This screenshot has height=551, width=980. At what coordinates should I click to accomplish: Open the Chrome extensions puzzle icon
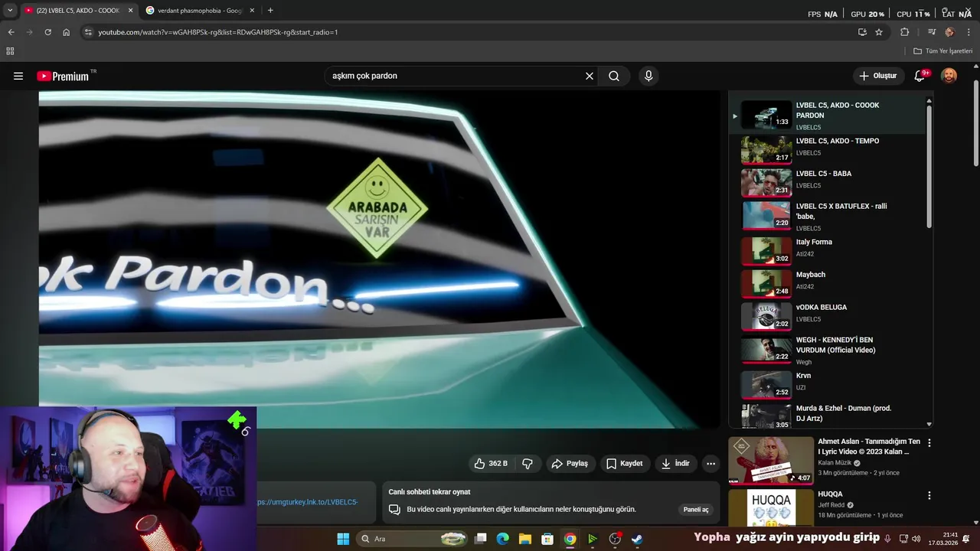point(904,32)
